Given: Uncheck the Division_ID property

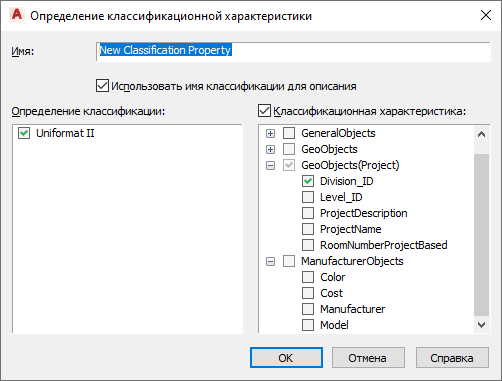Looking at the screenshot, I should [308, 181].
